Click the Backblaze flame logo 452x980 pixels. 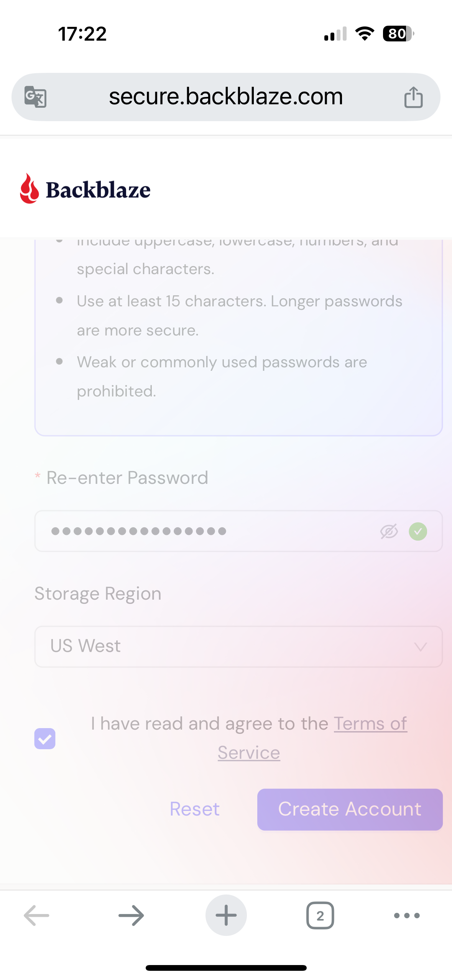click(30, 188)
